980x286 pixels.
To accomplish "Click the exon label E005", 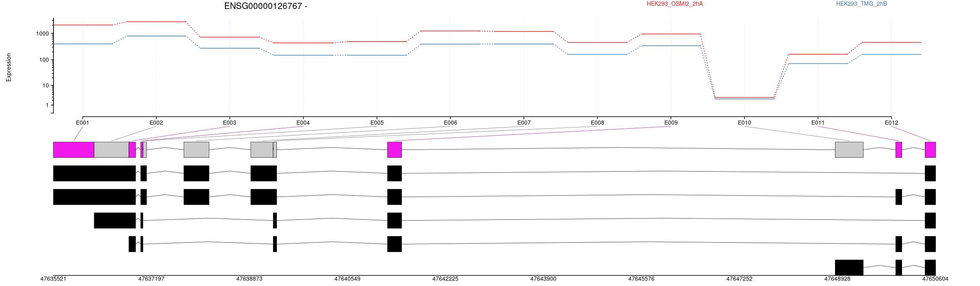I will [x=377, y=123].
